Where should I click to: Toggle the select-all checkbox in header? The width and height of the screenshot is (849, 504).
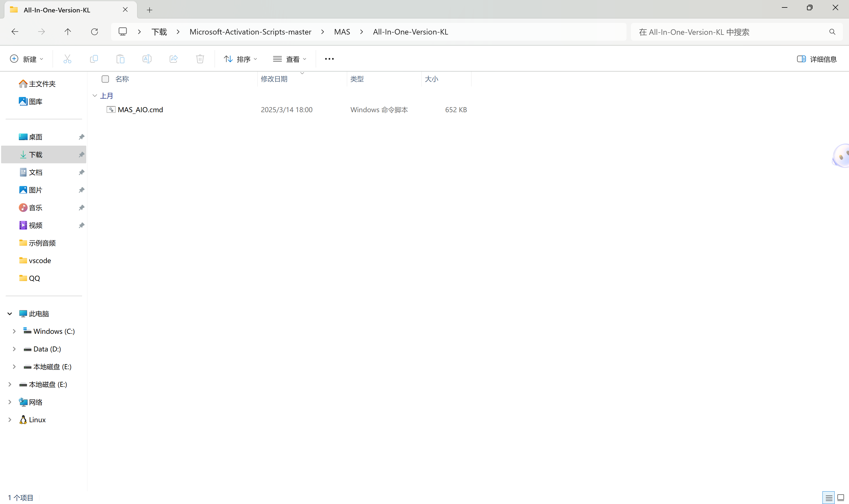coord(105,79)
